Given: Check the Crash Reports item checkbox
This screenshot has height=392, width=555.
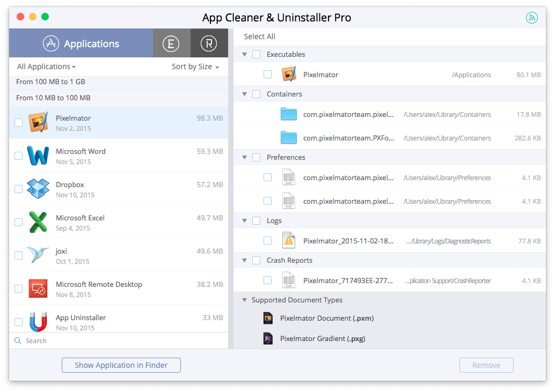Looking at the screenshot, I should [x=267, y=280].
